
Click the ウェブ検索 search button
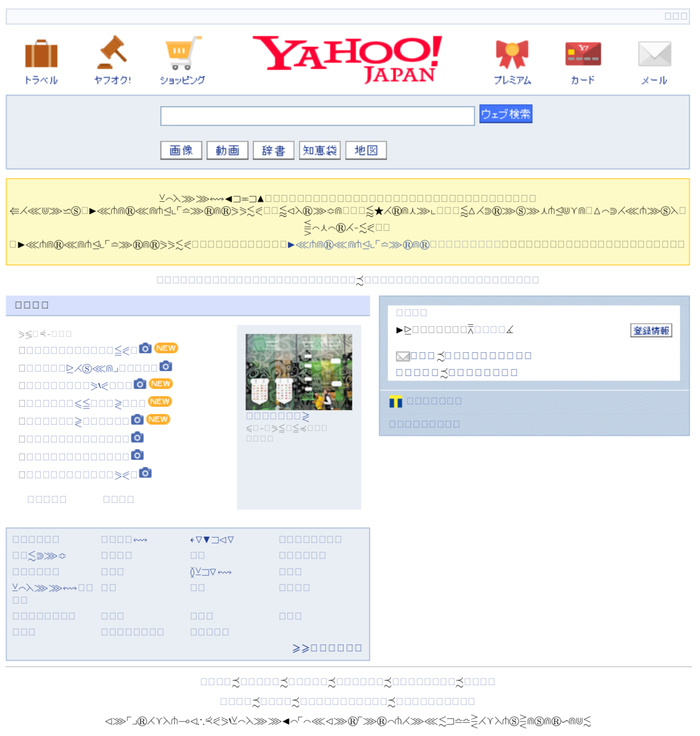(x=506, y=114)
